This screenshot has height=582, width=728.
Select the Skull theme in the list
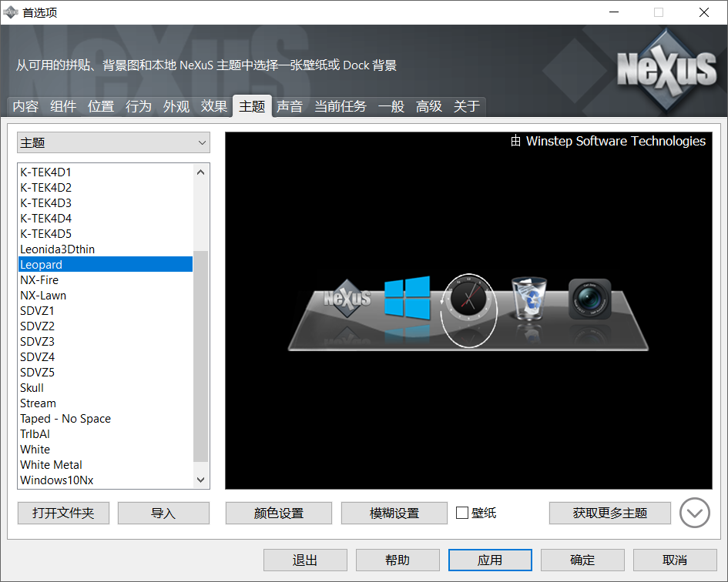point(32,387)
